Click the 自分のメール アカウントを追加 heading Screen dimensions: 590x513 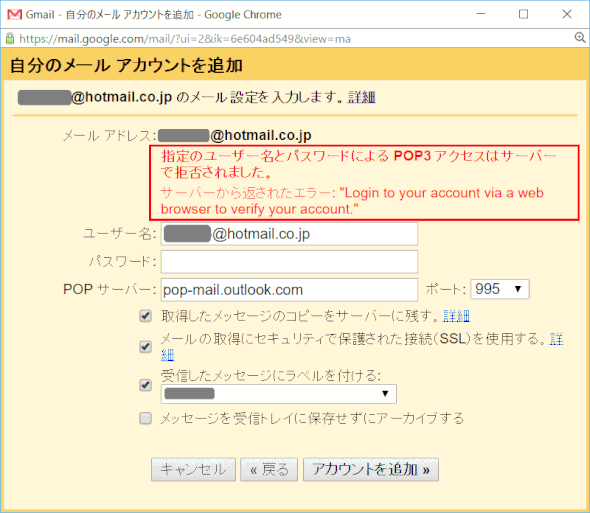pos(126,65)
